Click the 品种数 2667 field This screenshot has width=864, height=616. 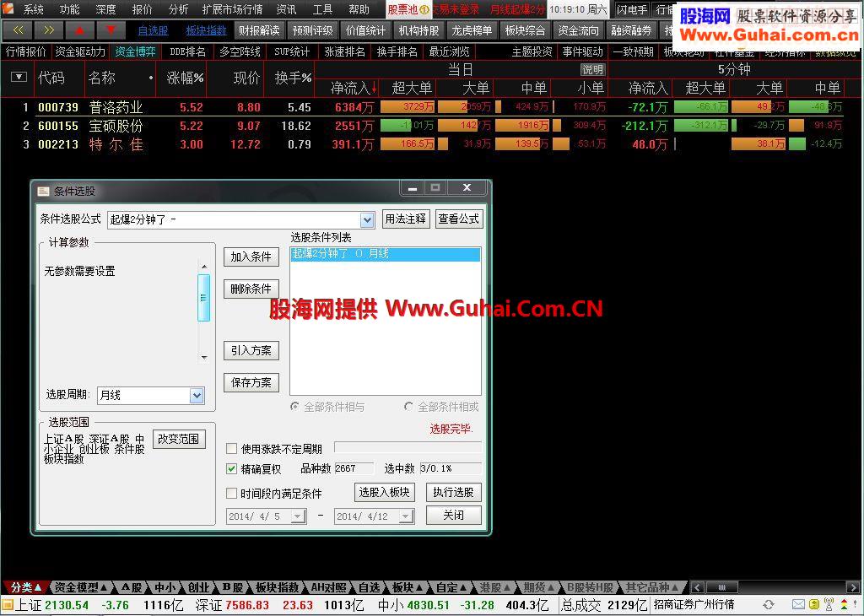tap(354, 469)
